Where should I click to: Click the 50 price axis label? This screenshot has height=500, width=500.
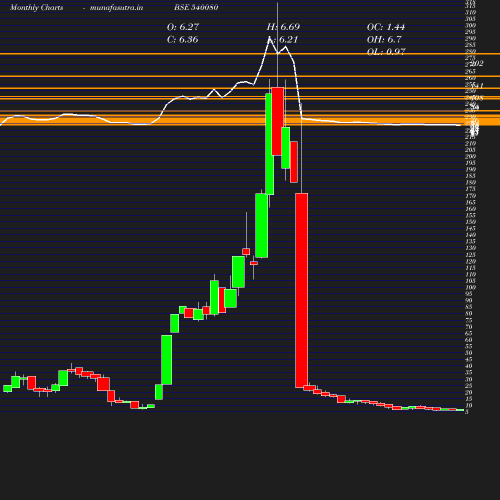pos(469,353)
